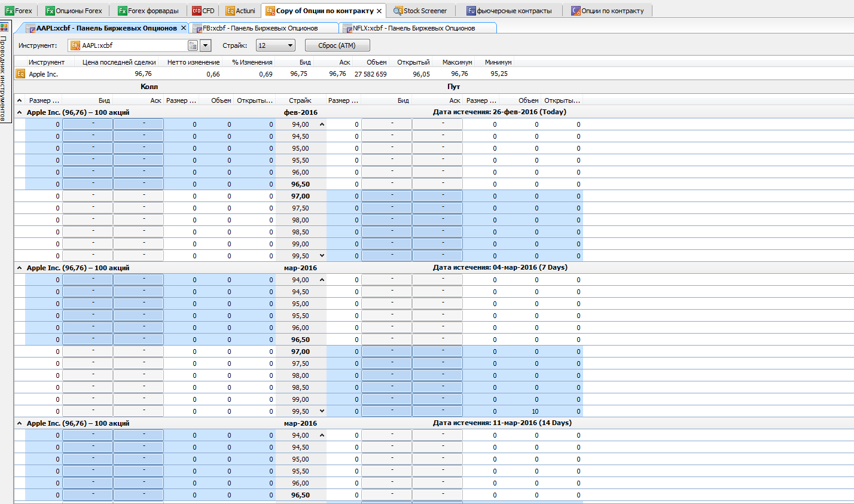Click the Объем header in instrument row
Viewport: 854px width, 504px height.
tap(377, 62)
